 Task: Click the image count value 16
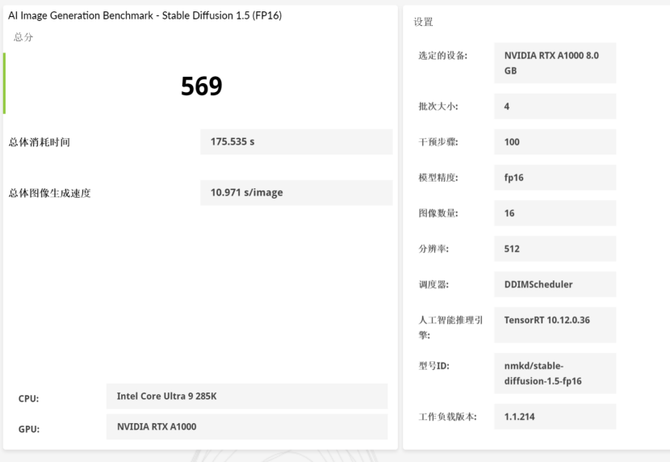pos(554,213)
